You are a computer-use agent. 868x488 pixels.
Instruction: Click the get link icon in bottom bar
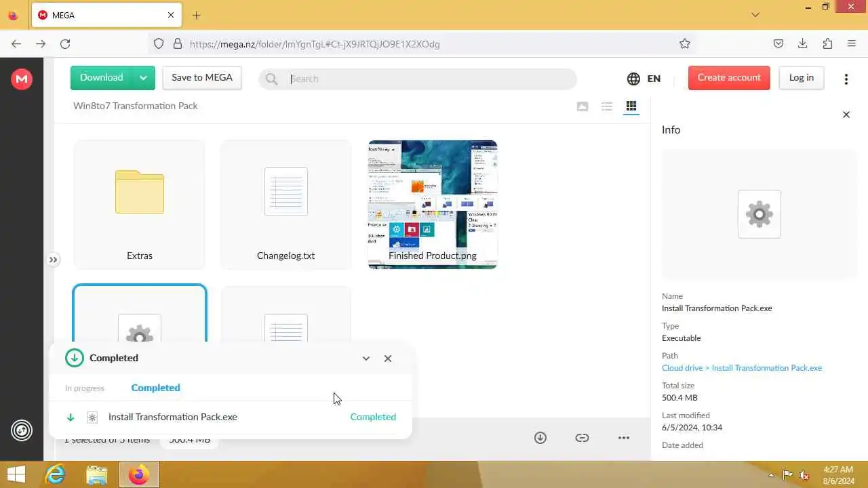click(x=582, y=438)
